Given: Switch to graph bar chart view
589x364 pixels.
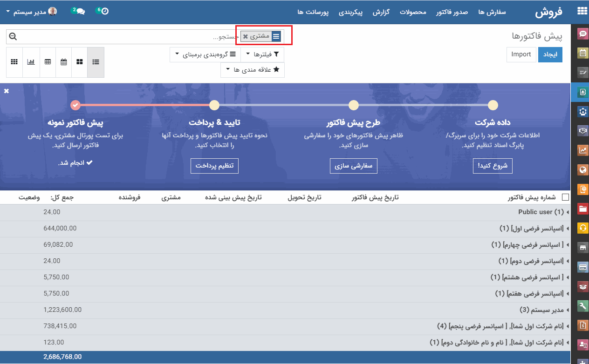Looking at the screenshot, I should (x=31, y=62).
